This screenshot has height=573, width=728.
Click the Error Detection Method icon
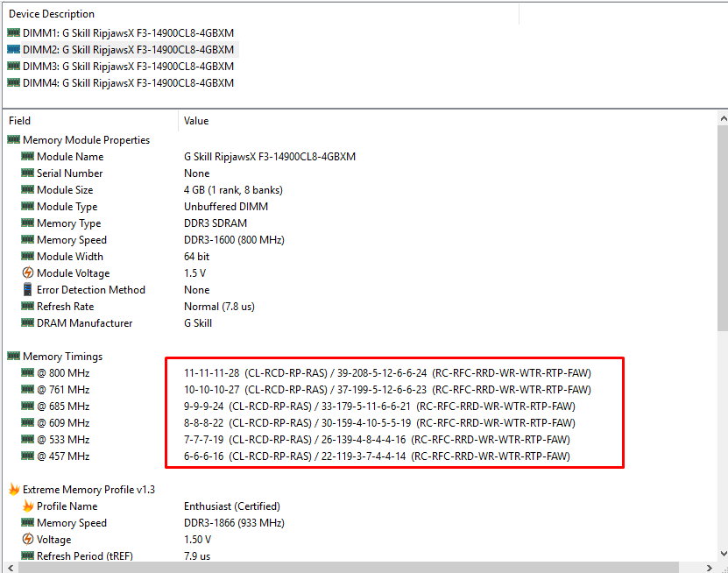[27, 289]
